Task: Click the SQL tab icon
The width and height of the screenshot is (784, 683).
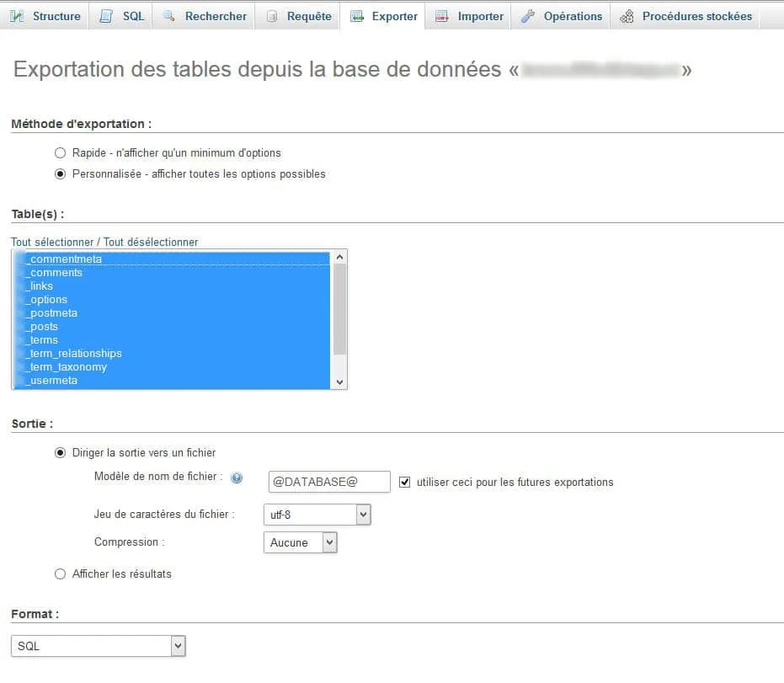Action: [x=106, y=17]
